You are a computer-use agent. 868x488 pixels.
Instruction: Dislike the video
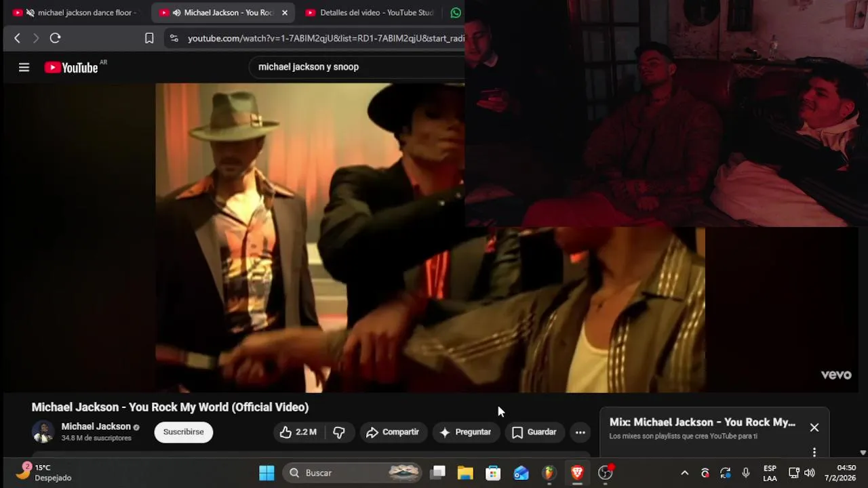click(x=339, y=432)
